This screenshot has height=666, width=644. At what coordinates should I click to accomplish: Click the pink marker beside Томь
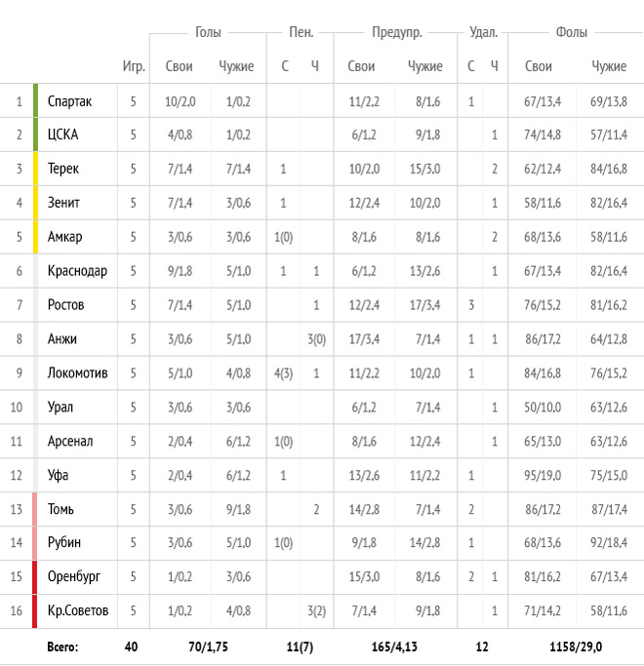35,509
